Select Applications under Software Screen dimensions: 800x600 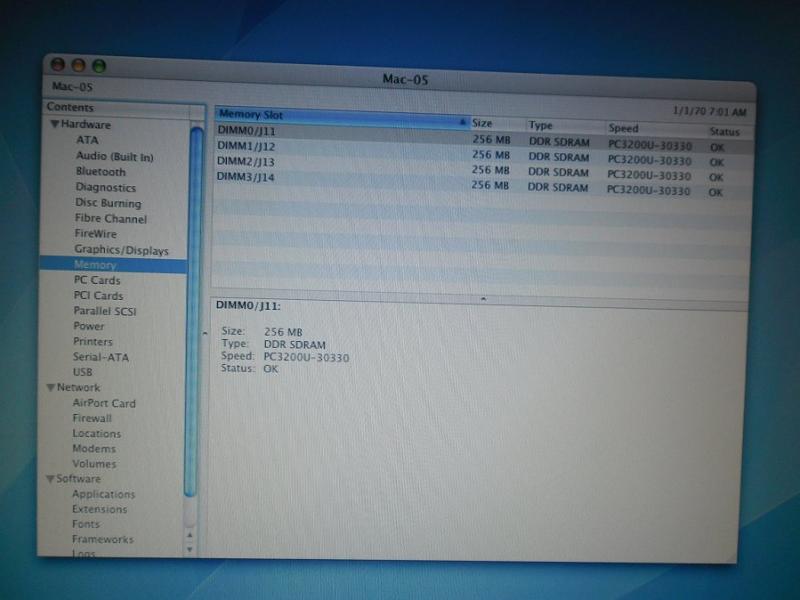(103, 494)
